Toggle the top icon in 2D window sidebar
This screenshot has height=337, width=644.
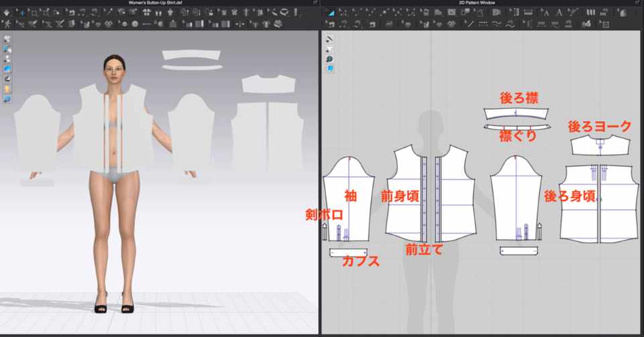click(329, 40)
